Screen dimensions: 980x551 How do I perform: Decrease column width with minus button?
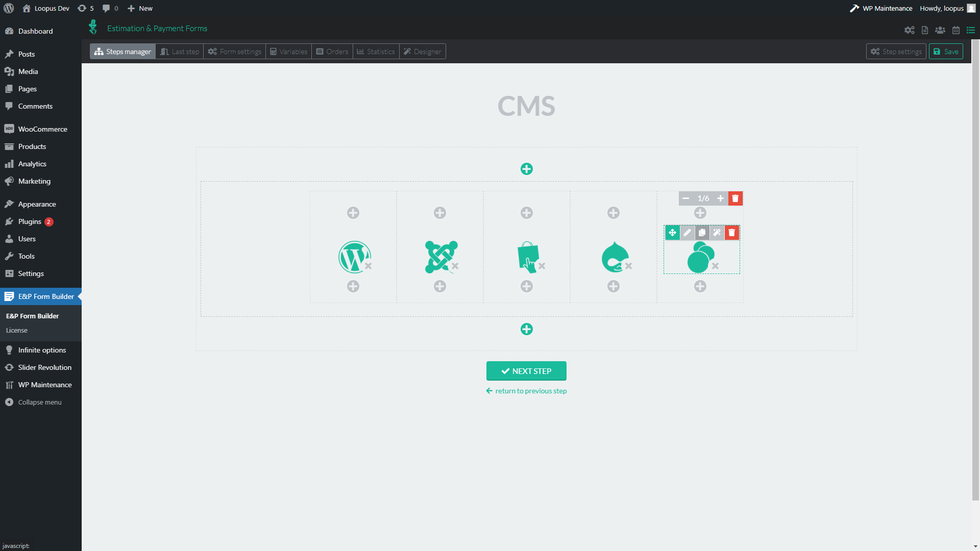tap(685, 198)
